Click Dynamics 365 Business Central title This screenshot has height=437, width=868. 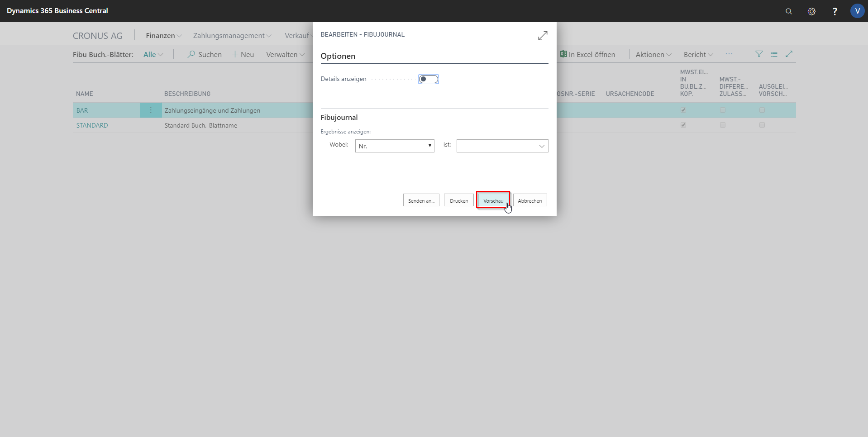pos(57,11)
